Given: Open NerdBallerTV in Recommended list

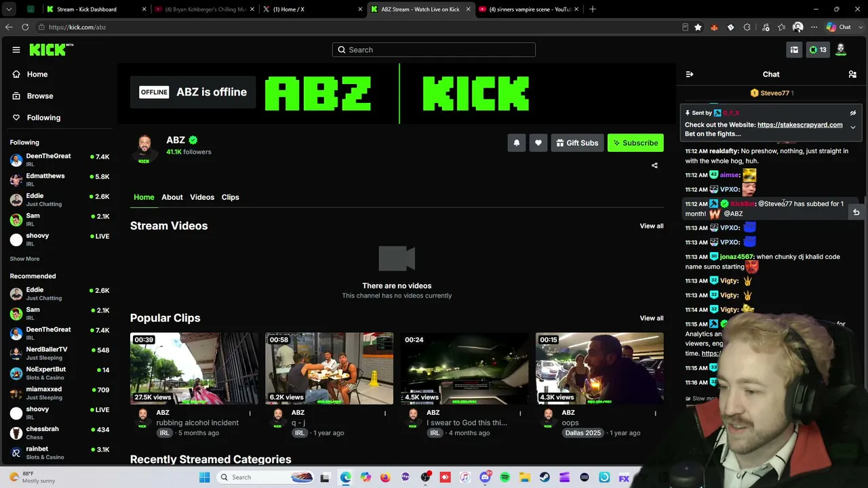Looking at the screenshot, I should (60, 353).
